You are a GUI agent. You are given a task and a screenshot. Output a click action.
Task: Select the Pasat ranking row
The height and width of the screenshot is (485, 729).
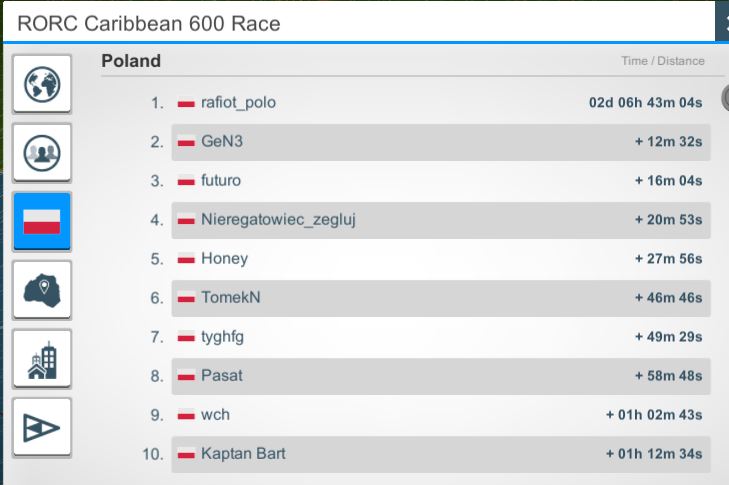pos(441,376)
